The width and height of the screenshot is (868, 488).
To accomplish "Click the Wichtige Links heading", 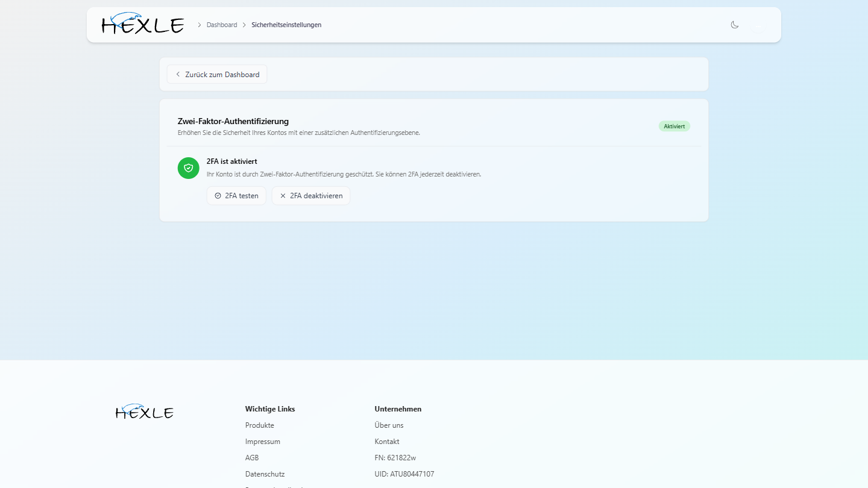I will point(270,409).
